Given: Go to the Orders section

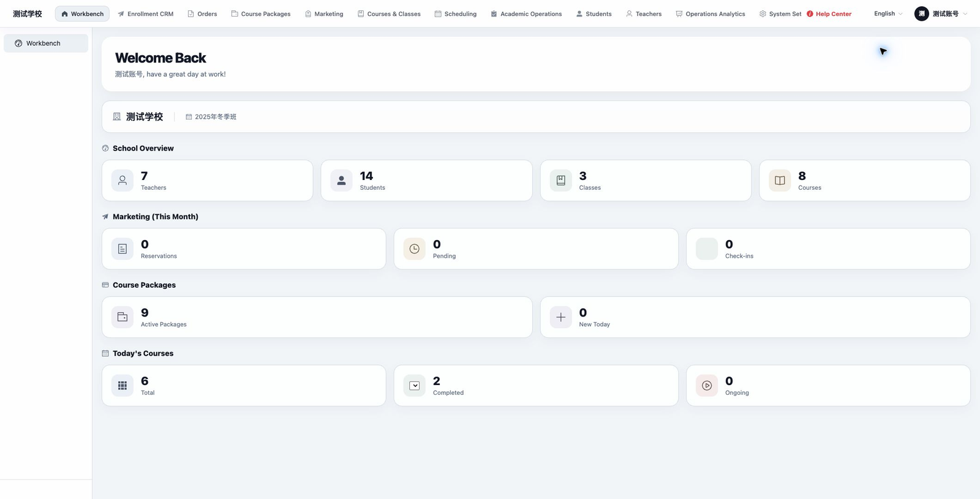Looking at the screenshot, I should tap(202, 13).
